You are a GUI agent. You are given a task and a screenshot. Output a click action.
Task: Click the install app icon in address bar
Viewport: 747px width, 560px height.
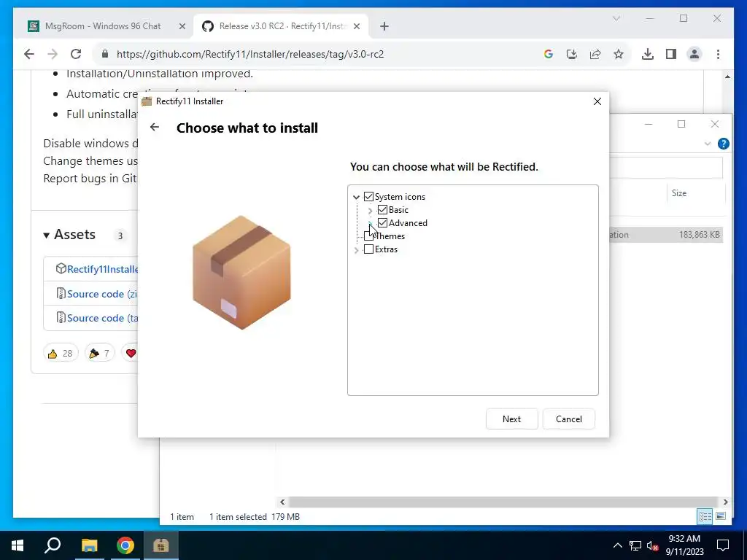point(572,54)
